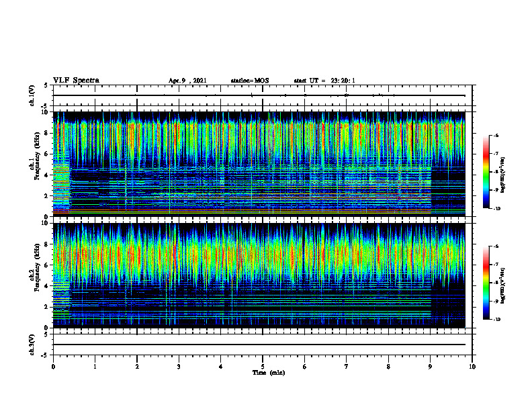Click the date 'Apr. 9, 2021'
532x411 pixels.
(x=187, y=81)
